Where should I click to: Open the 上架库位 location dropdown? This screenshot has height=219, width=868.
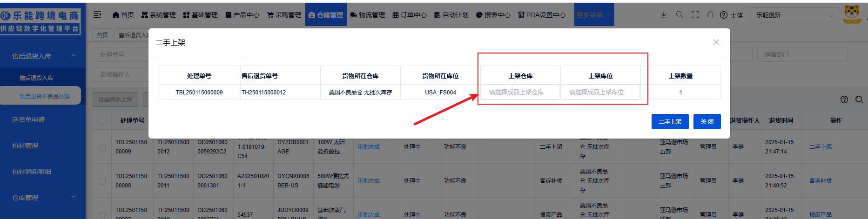point(600,92)
